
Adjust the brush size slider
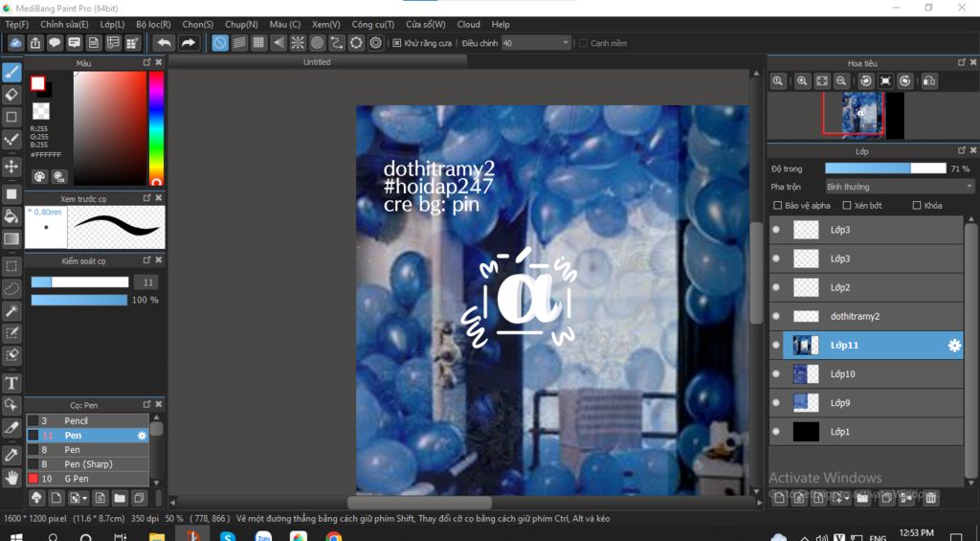(x=80, y=282)
